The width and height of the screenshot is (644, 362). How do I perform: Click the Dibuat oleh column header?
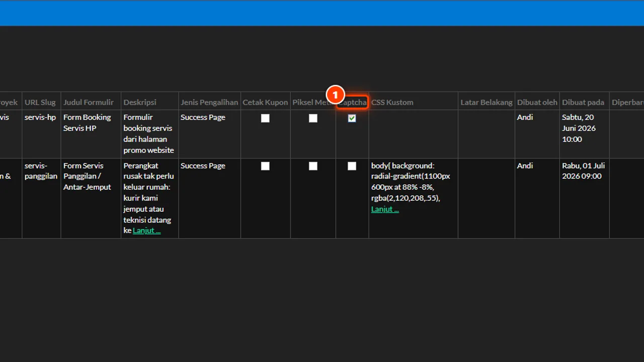click(537, 102)
